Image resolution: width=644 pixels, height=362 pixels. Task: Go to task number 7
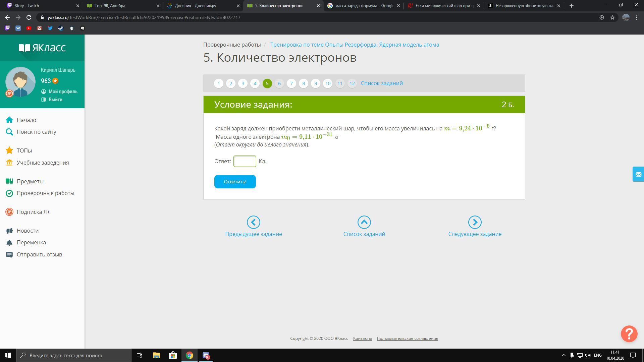coord(291,83)
